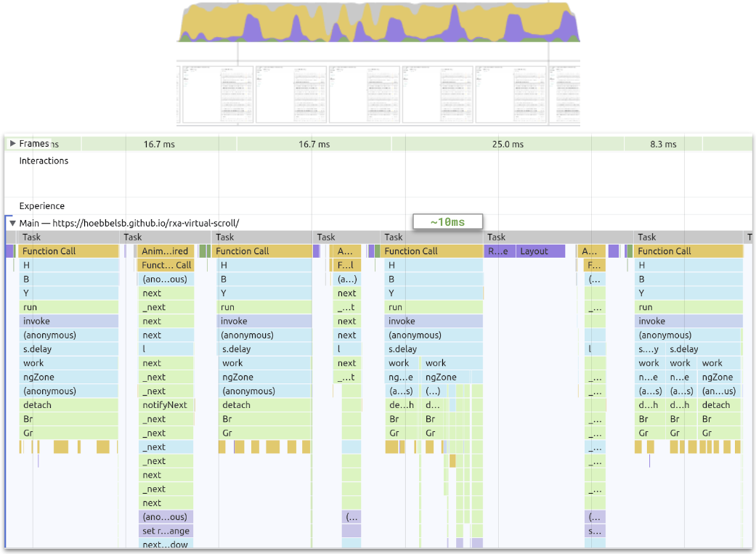This screenshot has width=756, height=554.
Task: Select the Experience track label
Action: click(x=41, y=206)
